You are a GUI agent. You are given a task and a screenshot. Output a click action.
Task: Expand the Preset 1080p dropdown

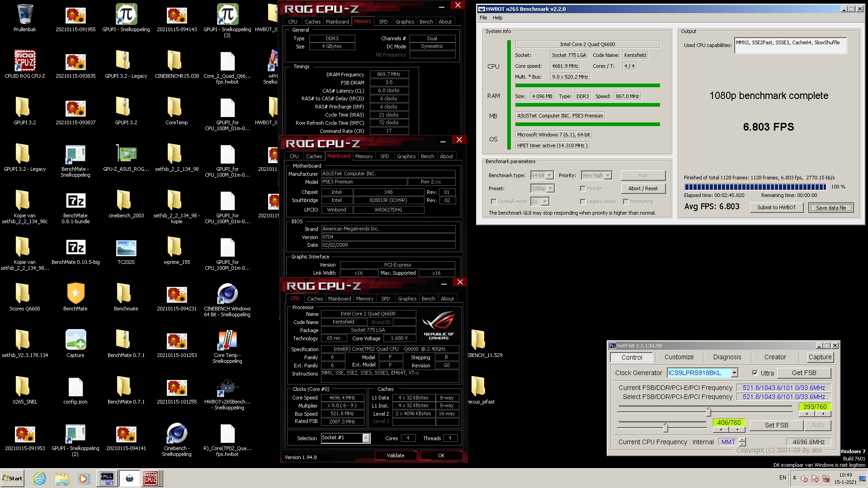[551, 188]
